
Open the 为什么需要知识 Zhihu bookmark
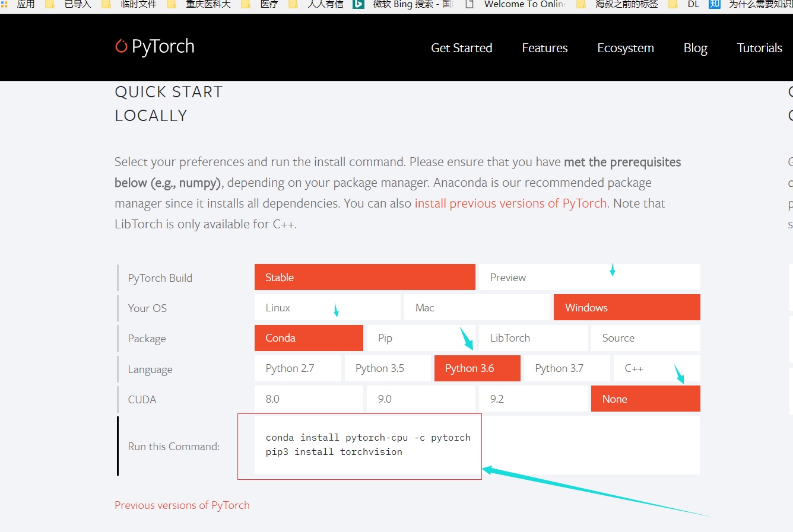tap(751, 4)
